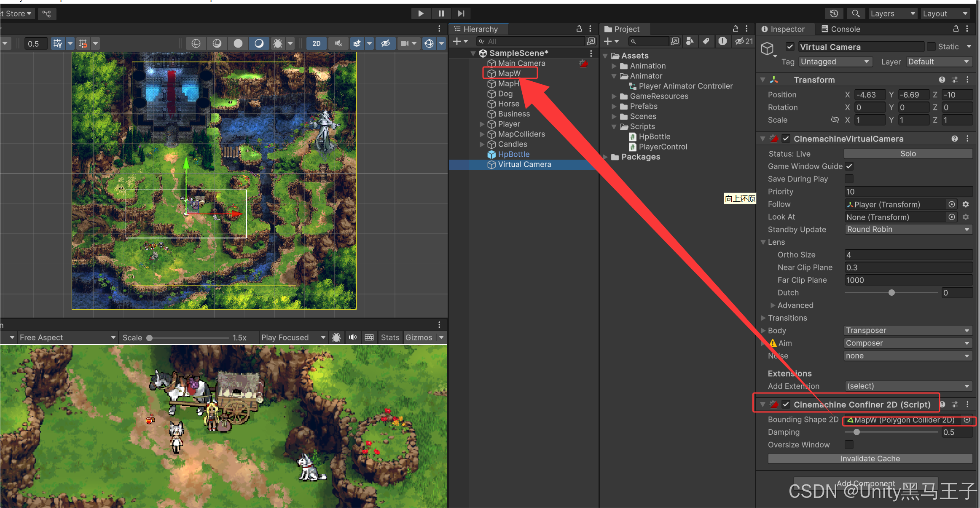Uncheck Game Window Guides checkbox
980x508 pixels.
[x=849, y=166]
